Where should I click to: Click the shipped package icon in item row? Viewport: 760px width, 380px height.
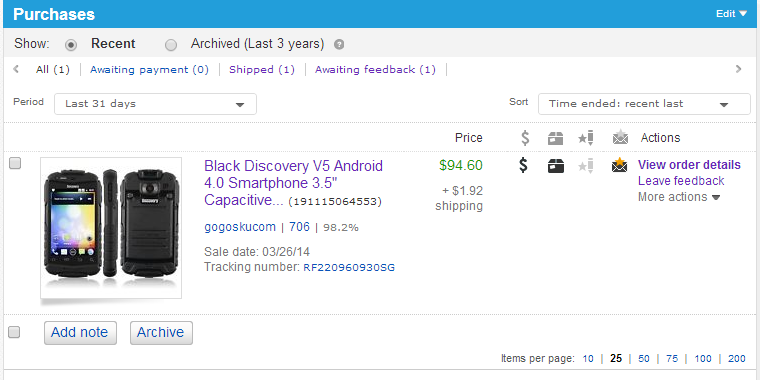555,166
